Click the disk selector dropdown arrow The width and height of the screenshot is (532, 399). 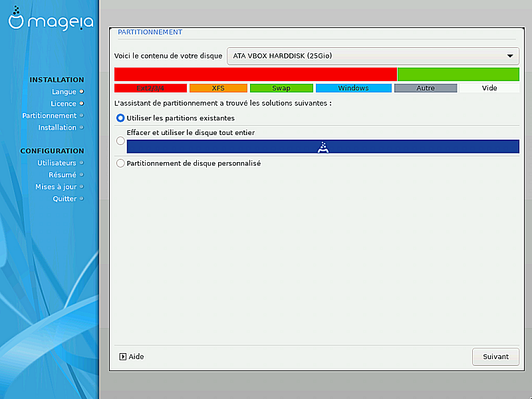point(510,56)
